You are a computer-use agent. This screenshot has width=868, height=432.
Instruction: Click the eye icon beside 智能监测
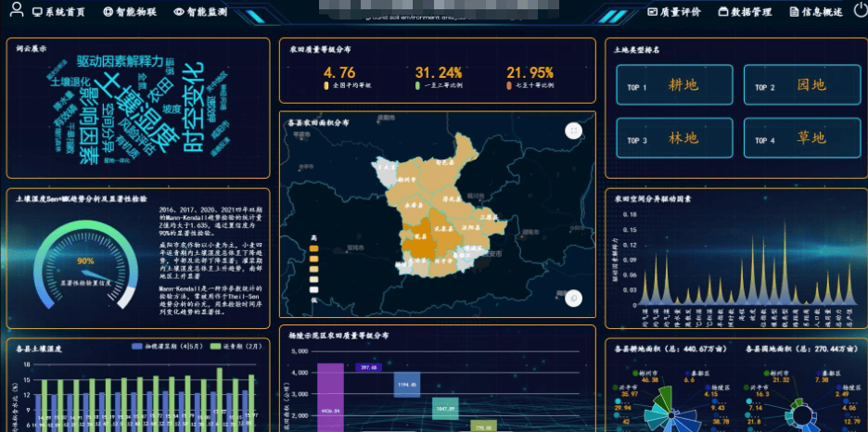179,12
